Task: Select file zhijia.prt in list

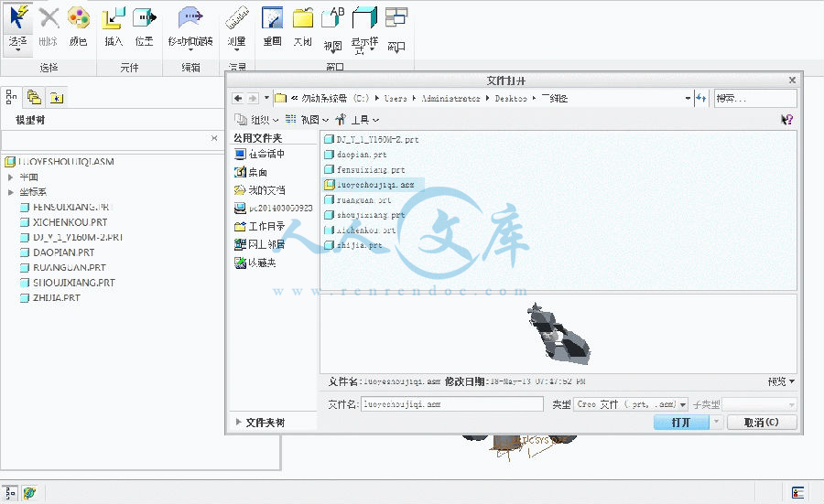Action: point(353,245)
